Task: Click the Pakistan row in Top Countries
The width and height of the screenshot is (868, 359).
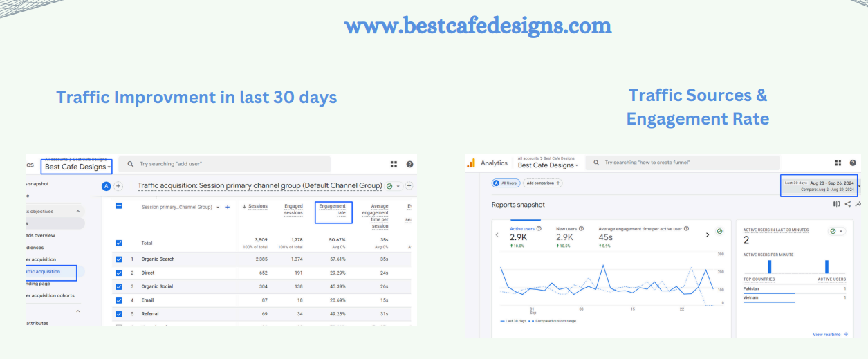Action: (795, 288)
